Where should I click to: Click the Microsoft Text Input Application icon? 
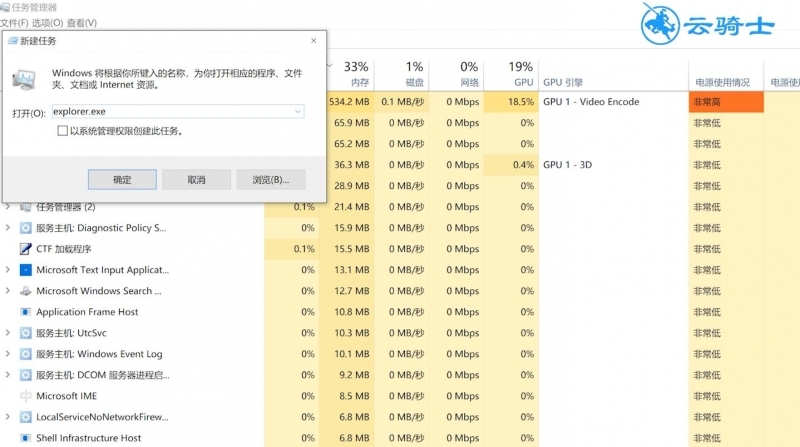click(x=25, y=270)
